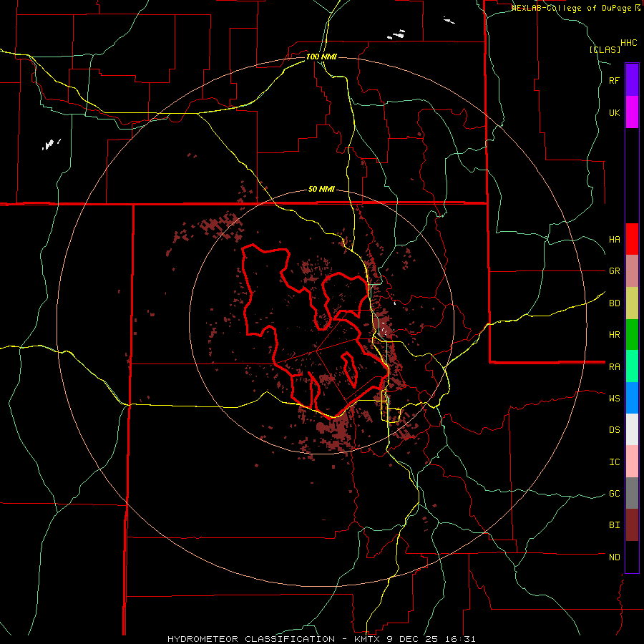Click the GR legend label

pos(615,271)
